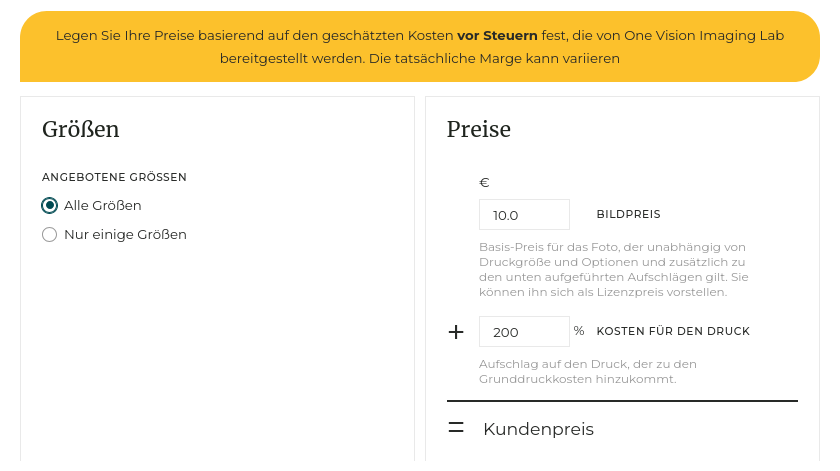Click the percent symbol next to 200
This screenshot has height=471, width=840.
(x=579, y=331)
